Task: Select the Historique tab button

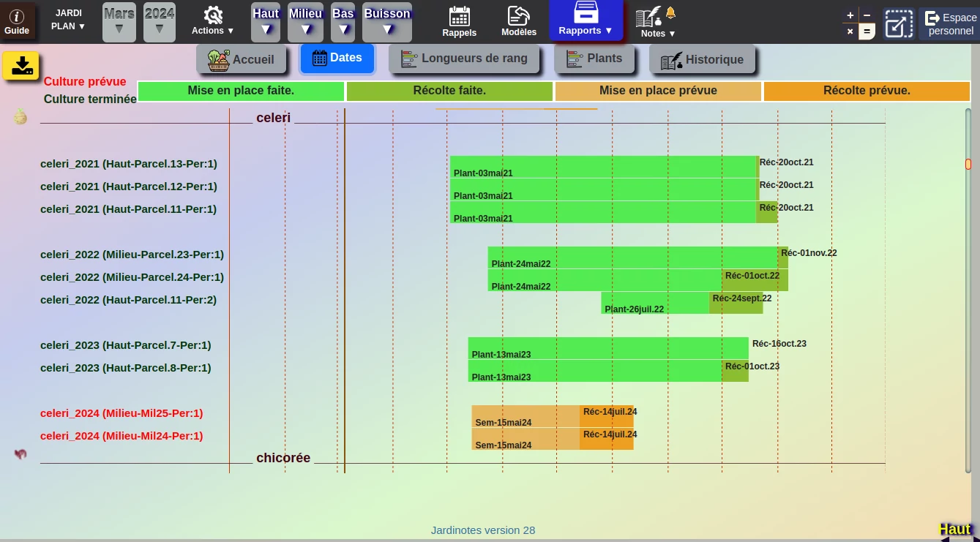Action: tap(703, 60)
